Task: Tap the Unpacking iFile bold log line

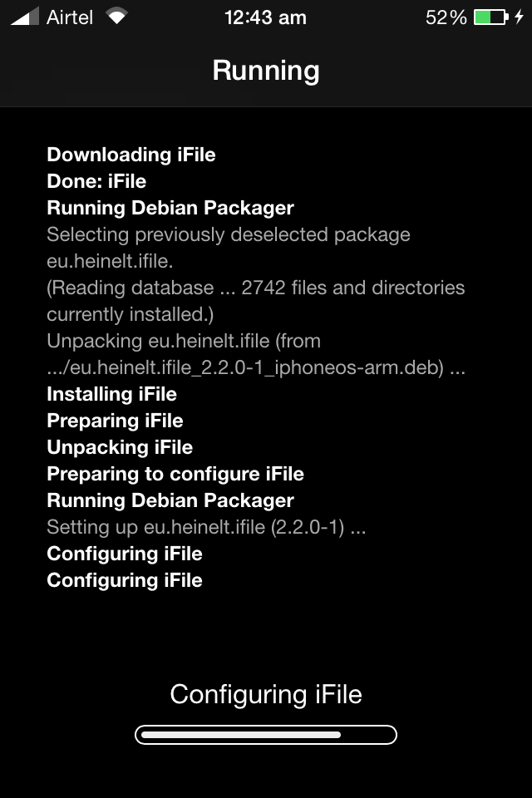Action: [121, 447]
